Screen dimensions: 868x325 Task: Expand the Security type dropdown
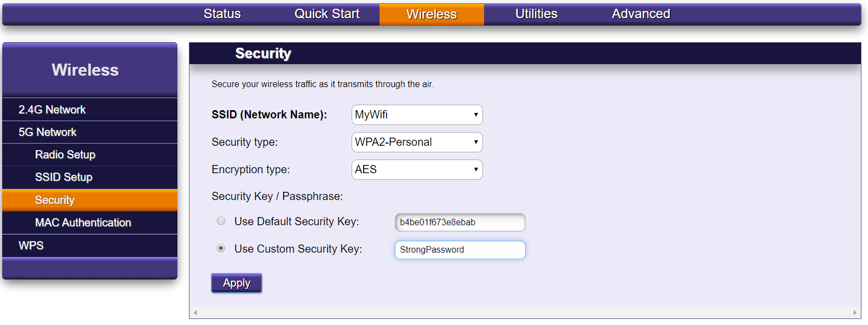point(417,142)
